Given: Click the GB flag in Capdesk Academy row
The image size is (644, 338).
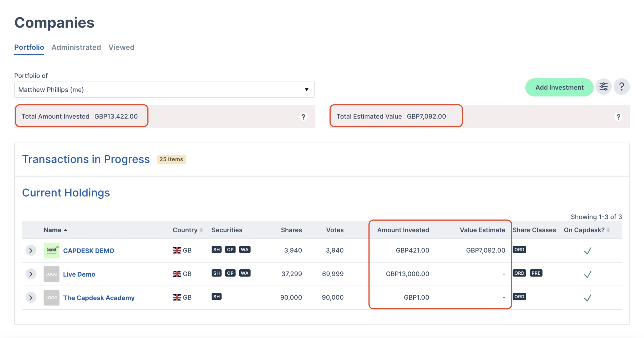Looking at the screenshot, I should [177, 297].
